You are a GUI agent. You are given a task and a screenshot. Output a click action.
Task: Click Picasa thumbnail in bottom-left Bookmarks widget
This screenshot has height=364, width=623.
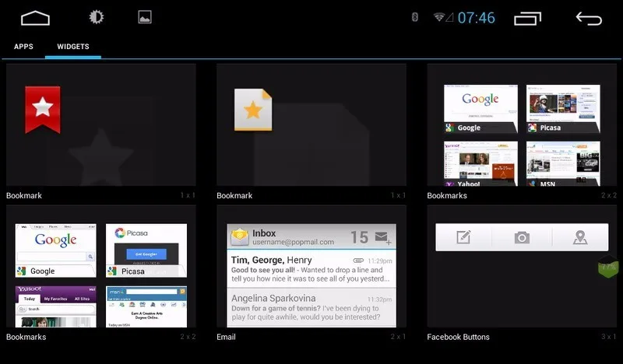146,250
